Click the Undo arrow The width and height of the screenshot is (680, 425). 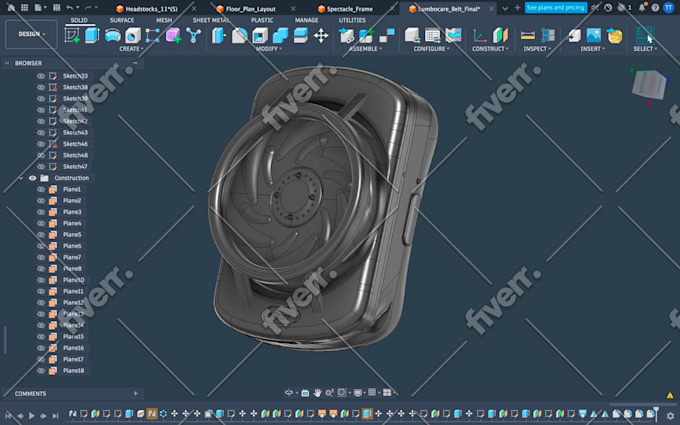click(69, 8)
